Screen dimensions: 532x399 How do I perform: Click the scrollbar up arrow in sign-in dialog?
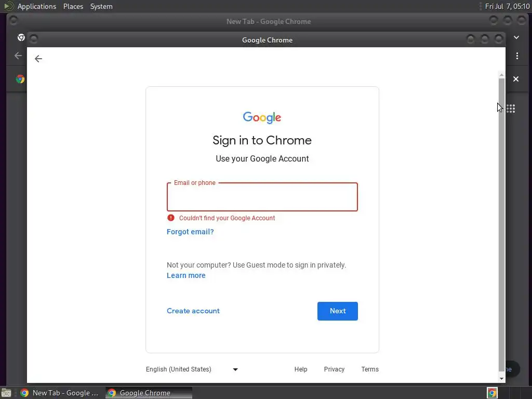pyautogui.click(x=501, y=75)
